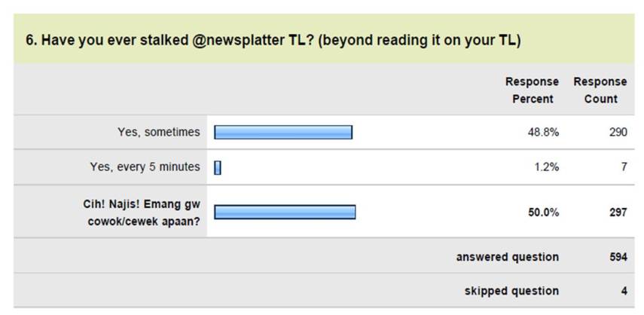Select the "Yes, every 5 minutes" answer label

[x=145, y=167]
